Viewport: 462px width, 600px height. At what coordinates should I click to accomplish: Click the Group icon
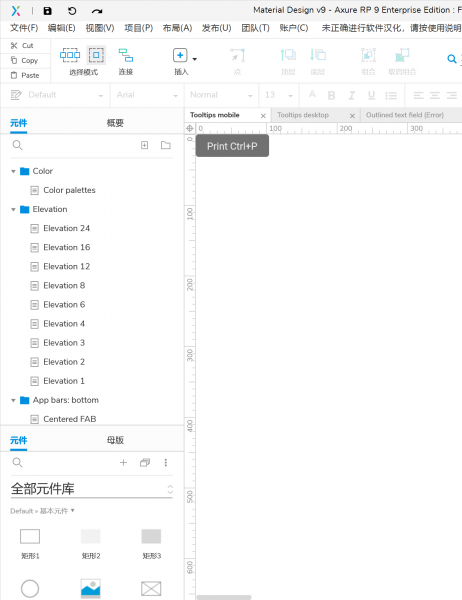tap(368, 55)
